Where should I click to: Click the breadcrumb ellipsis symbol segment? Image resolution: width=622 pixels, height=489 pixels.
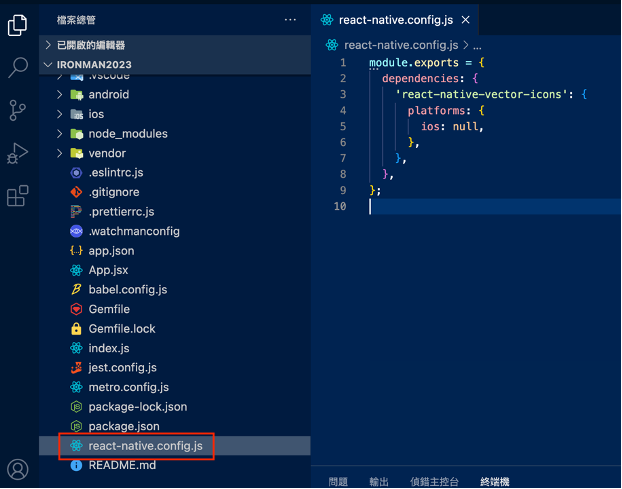click(x=477, y=46)
